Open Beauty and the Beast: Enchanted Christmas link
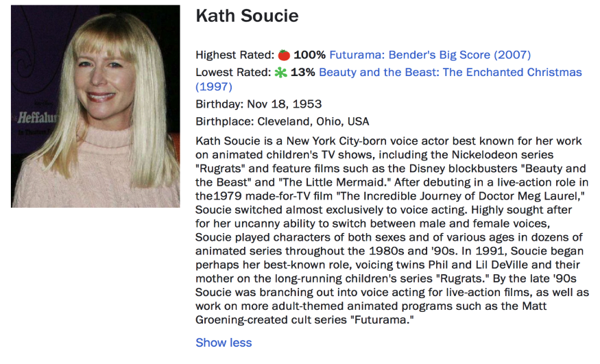This screenshot has height=364, width=600. pos(450,73)
